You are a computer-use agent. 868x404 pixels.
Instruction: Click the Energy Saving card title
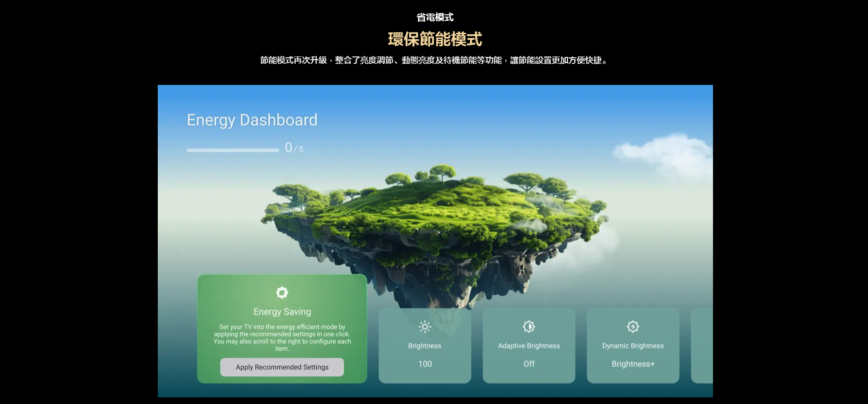click(282, 312)
